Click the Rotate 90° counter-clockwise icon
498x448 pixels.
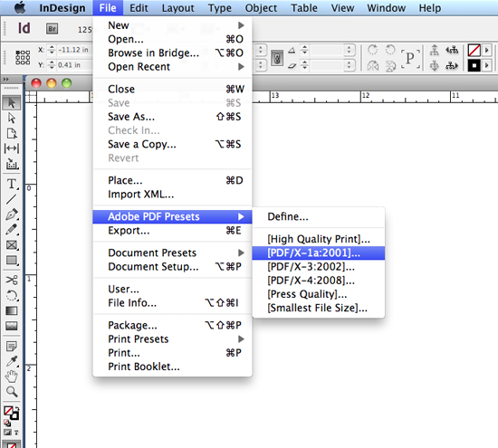coord(390,50)
